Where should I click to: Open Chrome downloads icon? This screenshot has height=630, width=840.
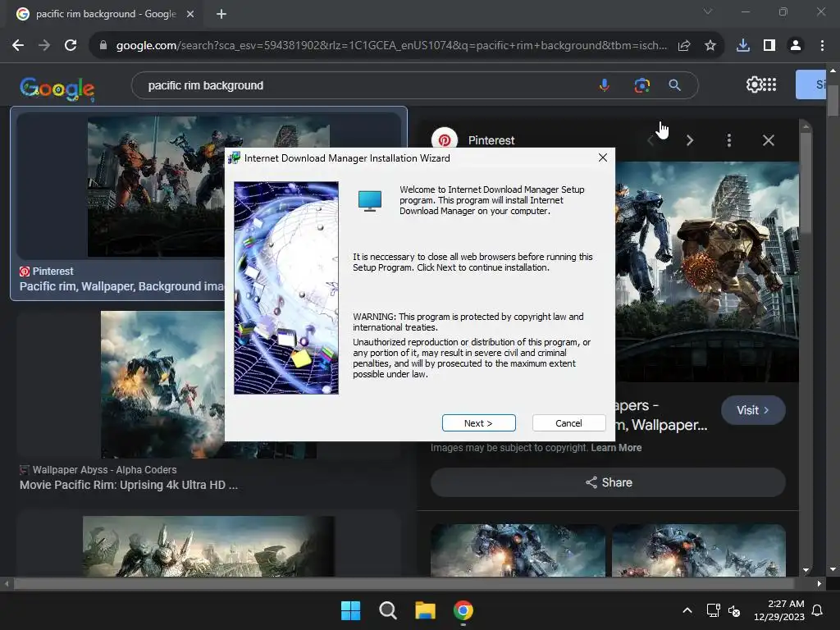coord(743,46)
